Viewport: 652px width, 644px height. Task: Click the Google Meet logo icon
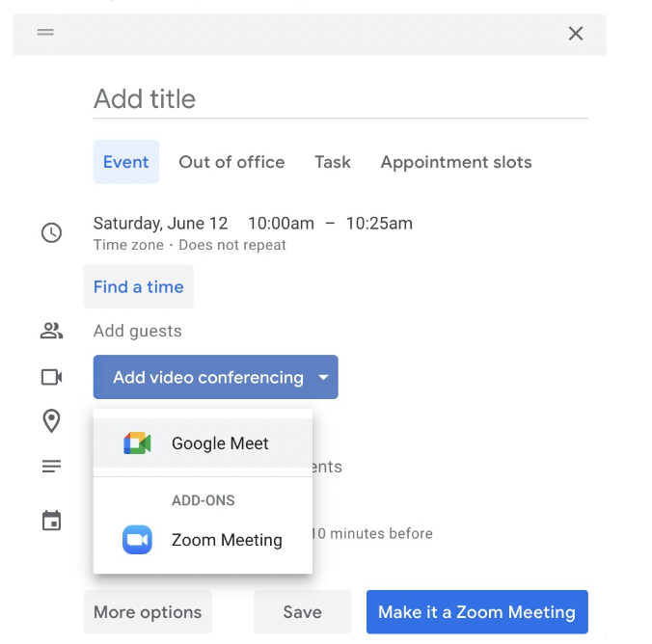137,443
